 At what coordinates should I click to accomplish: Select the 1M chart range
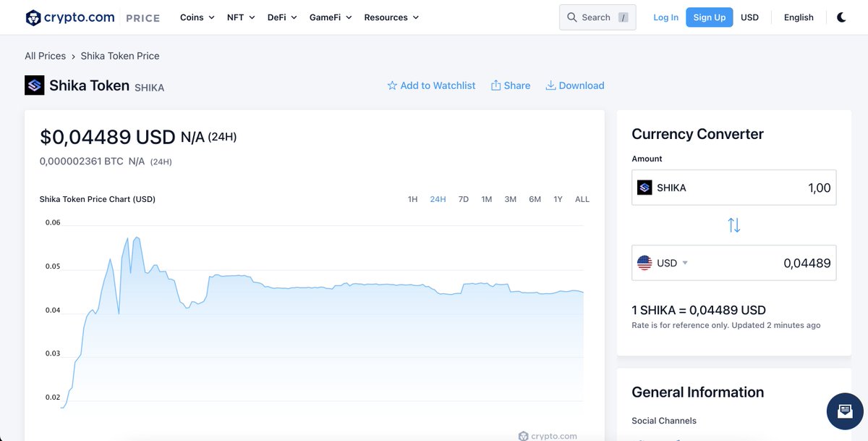(487, 199)
